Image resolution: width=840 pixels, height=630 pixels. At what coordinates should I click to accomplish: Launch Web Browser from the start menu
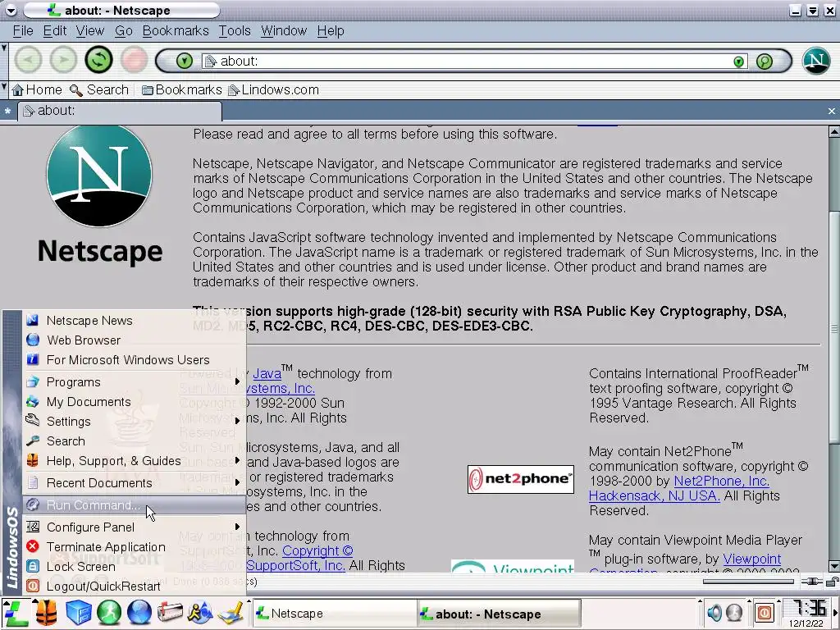(x=134, y=340)
